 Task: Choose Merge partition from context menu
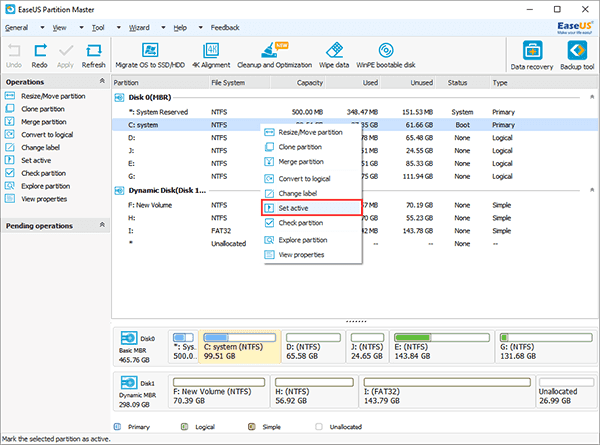pos(312,162)
